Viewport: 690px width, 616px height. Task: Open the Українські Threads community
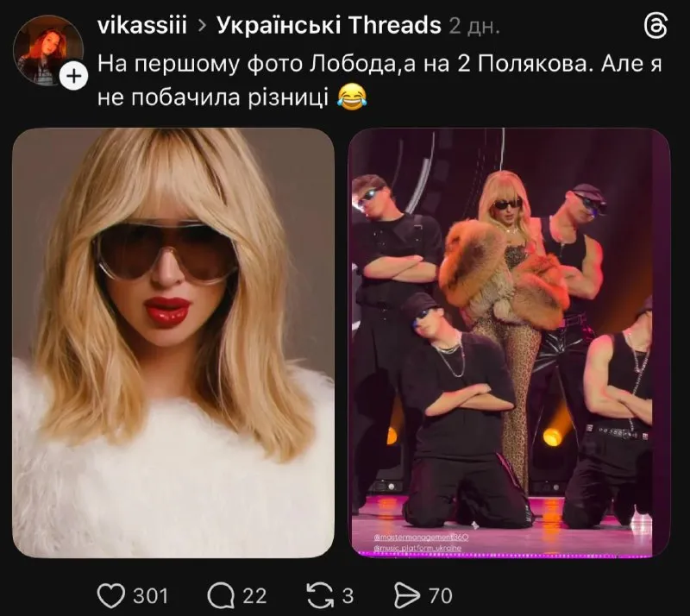point(329,26)
